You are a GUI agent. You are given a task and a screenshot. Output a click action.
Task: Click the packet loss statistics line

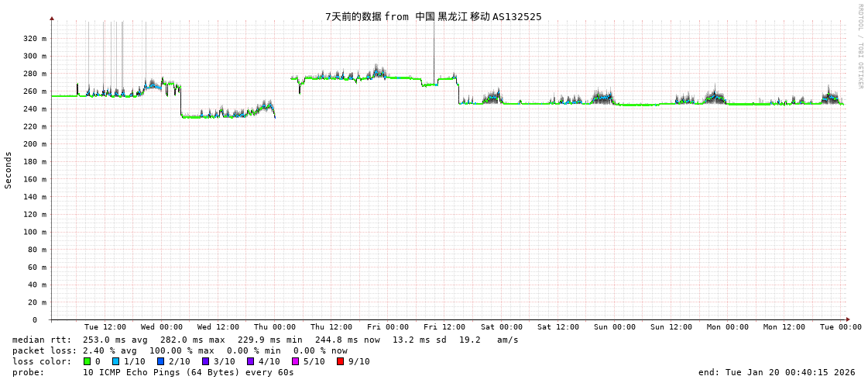[180, 350]
